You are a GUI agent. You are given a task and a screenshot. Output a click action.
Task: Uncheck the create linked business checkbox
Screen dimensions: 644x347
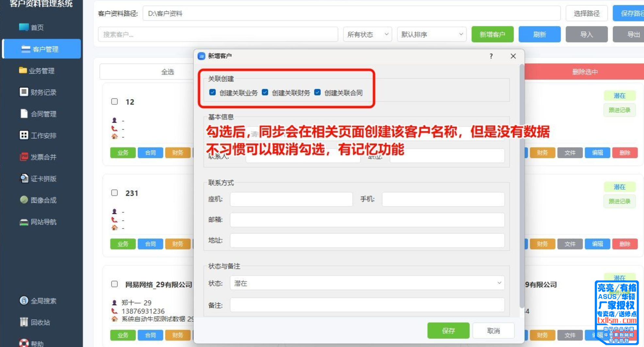point(212,93)
